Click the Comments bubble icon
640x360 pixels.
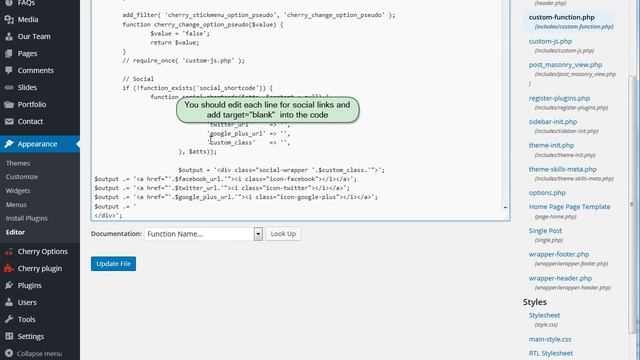(x=9, y=70)
